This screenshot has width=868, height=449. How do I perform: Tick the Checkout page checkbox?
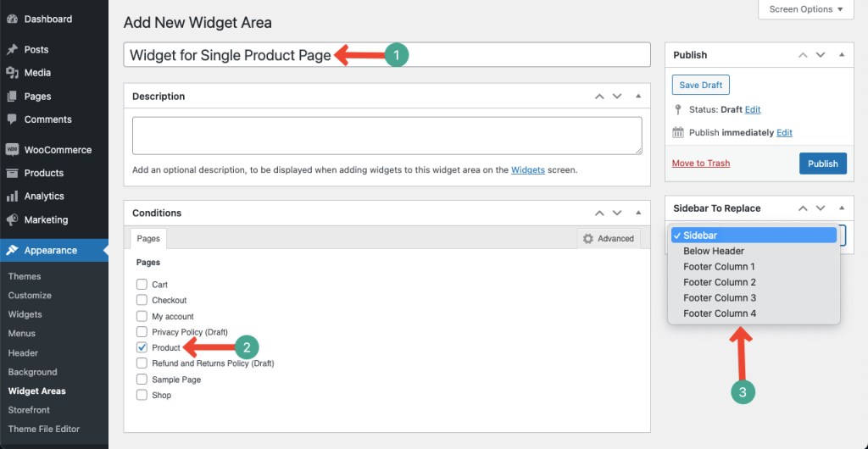142,300
